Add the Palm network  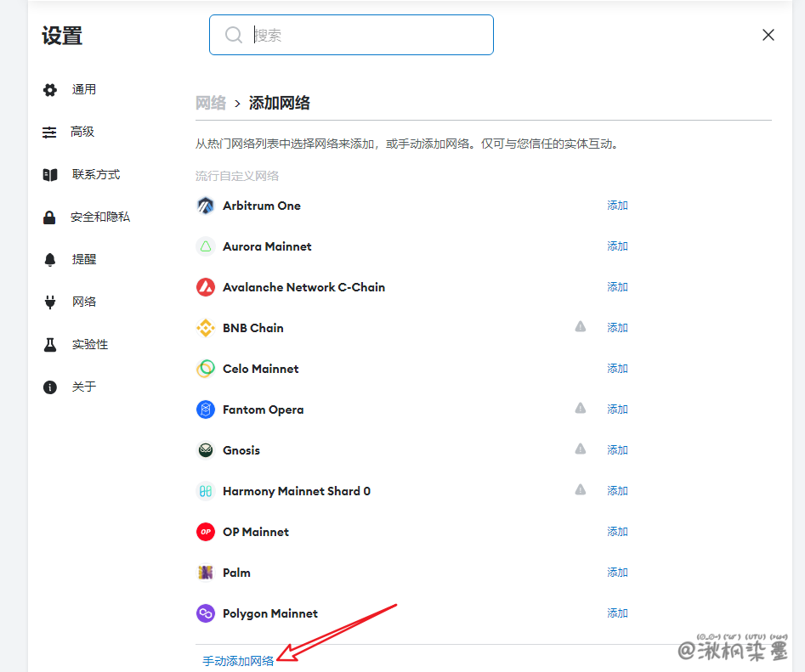(617, 573)
